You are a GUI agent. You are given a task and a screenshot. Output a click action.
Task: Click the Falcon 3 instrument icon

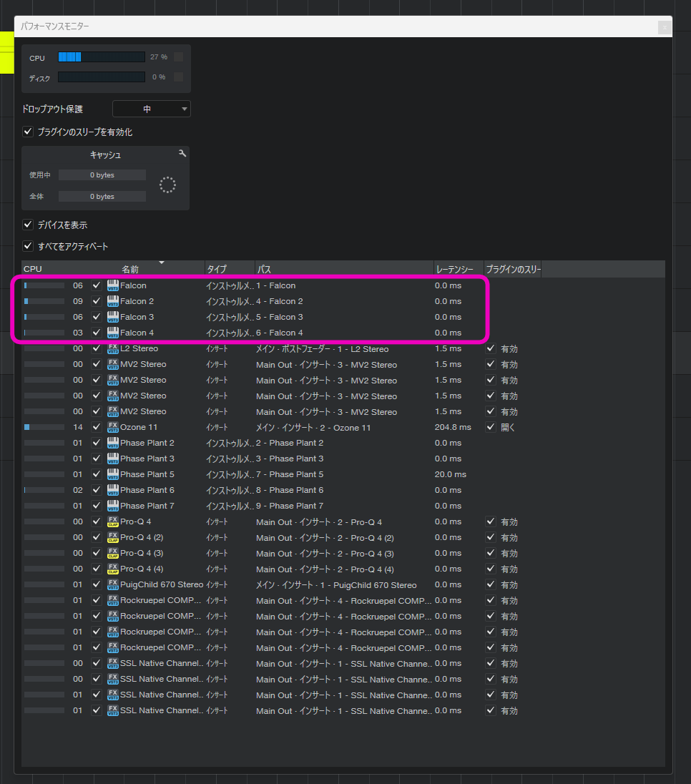112,317
